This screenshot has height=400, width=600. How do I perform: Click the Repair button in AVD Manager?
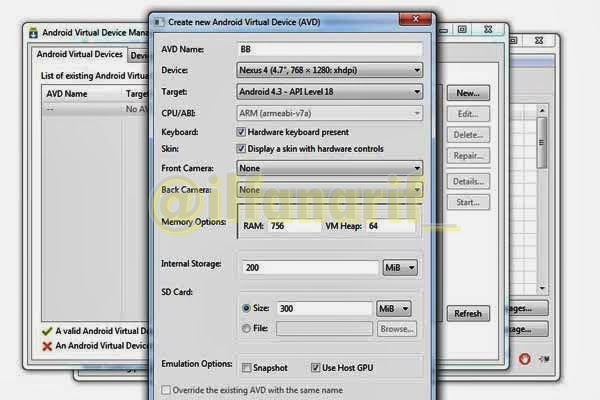pyautogui.click(x=468, y=156)
